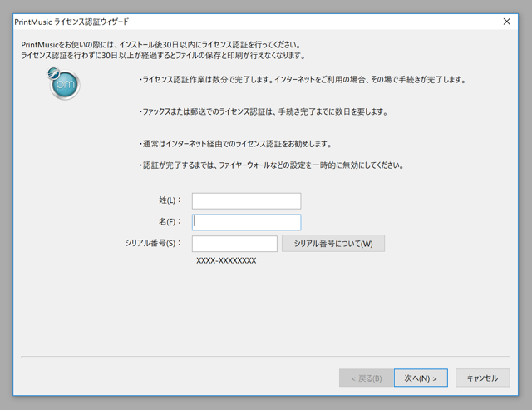Click the line starting PrintMusicをお使いの際には
Viewport: 532px width, 410px height.
pos(160,45)
